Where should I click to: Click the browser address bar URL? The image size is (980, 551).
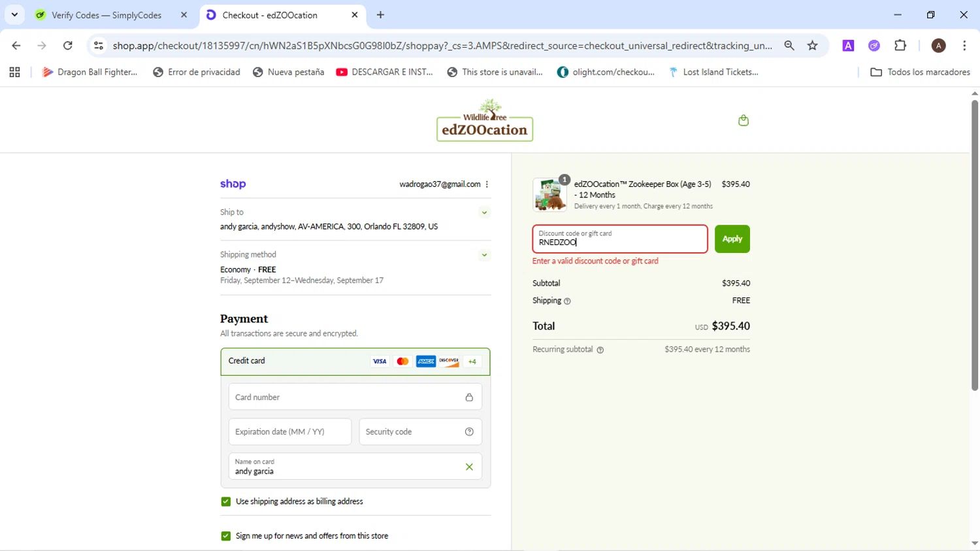tap(442, 45)
